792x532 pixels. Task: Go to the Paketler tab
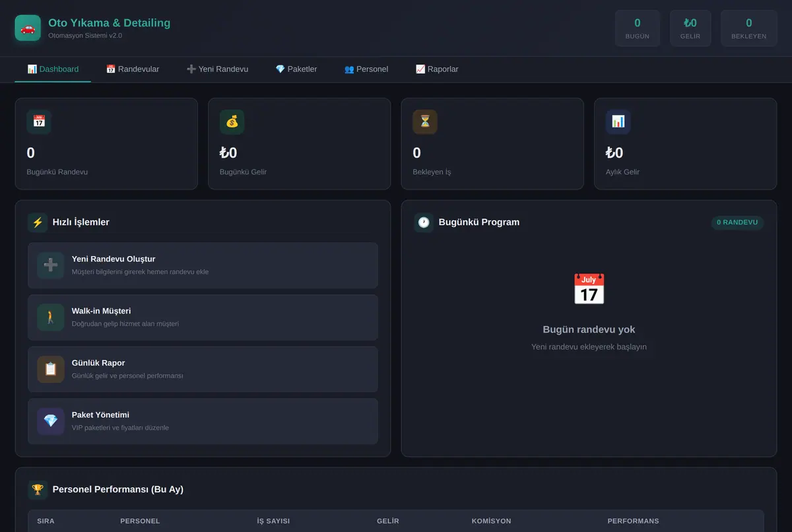296,69
